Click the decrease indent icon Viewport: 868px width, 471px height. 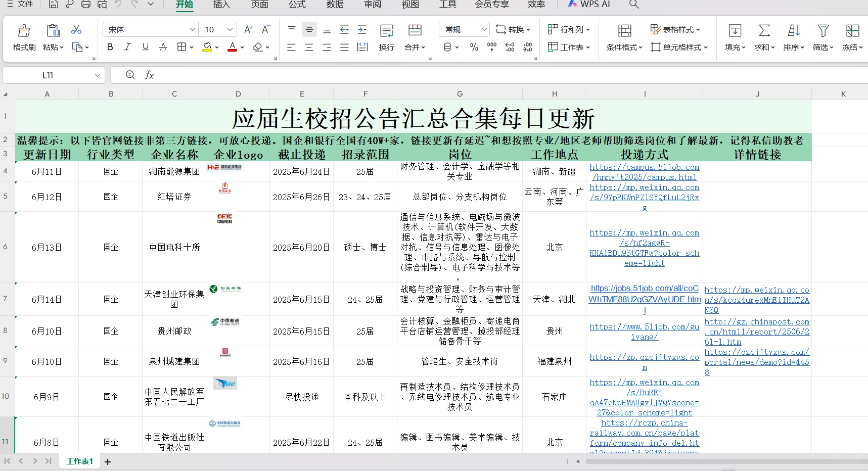344,29
